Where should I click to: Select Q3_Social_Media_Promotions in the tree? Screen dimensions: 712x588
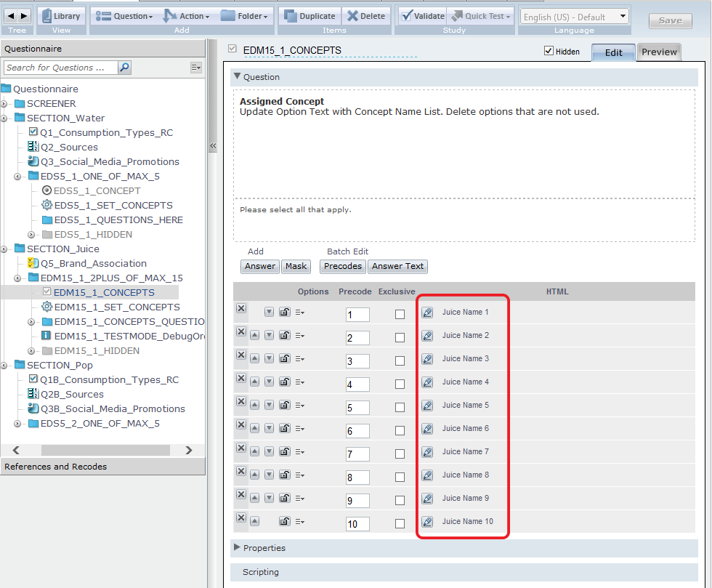click(110, 162)
